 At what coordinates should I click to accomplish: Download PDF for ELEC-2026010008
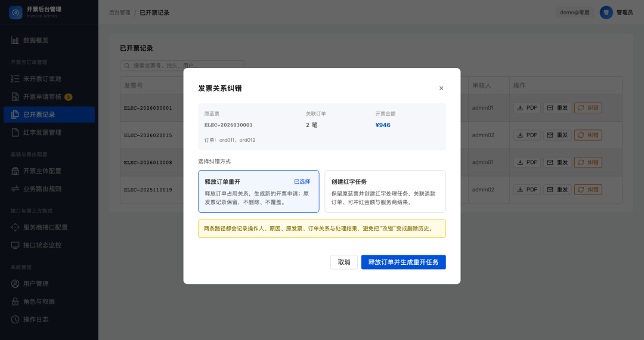tap(527, 162)
